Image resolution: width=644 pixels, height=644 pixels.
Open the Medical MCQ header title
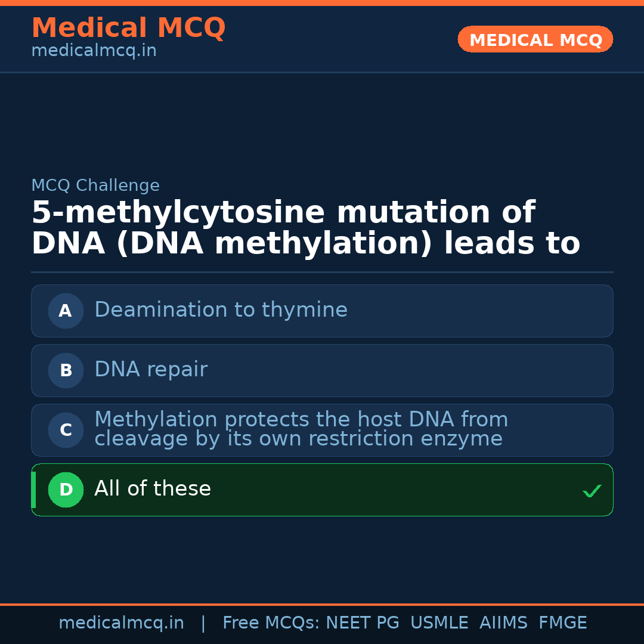coord(128,28)
